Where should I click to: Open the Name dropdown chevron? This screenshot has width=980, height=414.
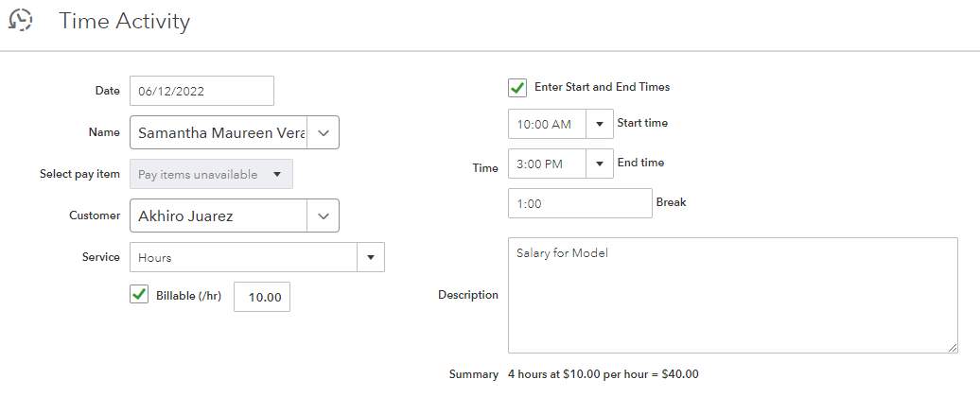(323, 133)
